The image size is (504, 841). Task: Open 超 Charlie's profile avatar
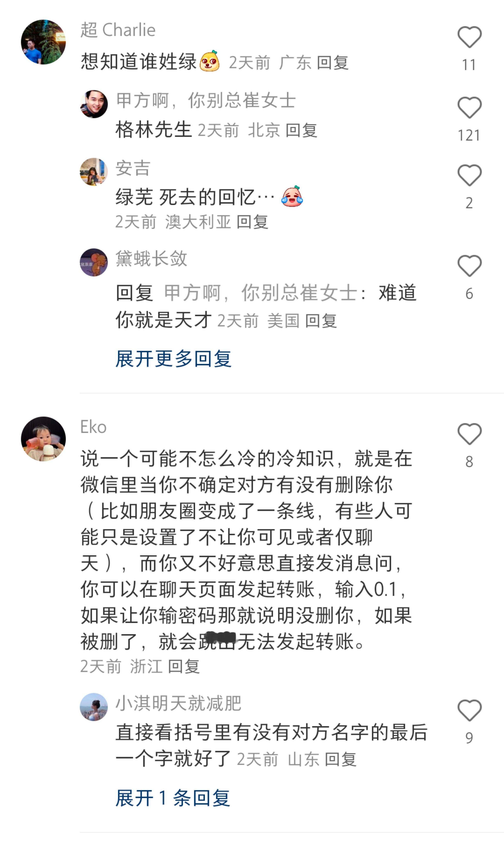[43, 42]
